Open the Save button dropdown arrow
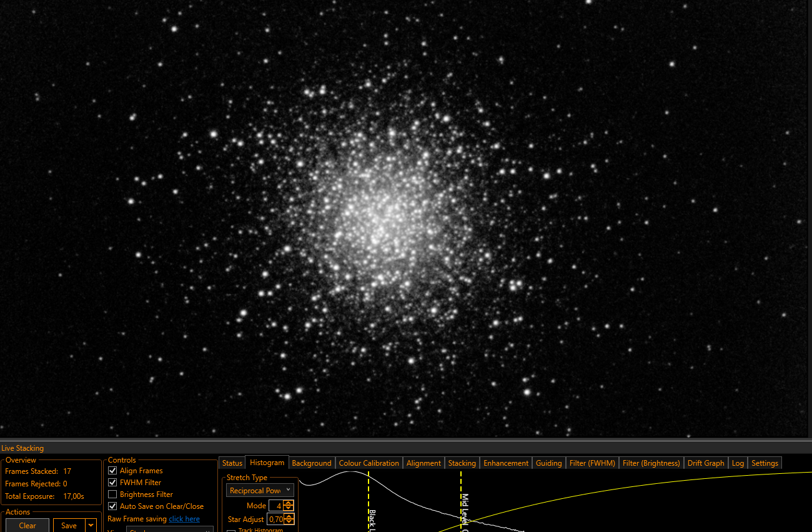The height and width of the screenshot is (532, 812). pos(91,526)
